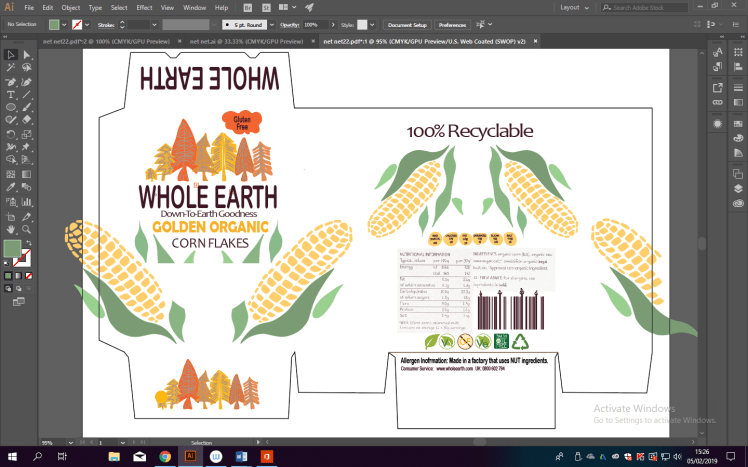Select the Ellipse tool
Image resolution: width=748 pixels, height=467 pixels.
pos(10,107)
